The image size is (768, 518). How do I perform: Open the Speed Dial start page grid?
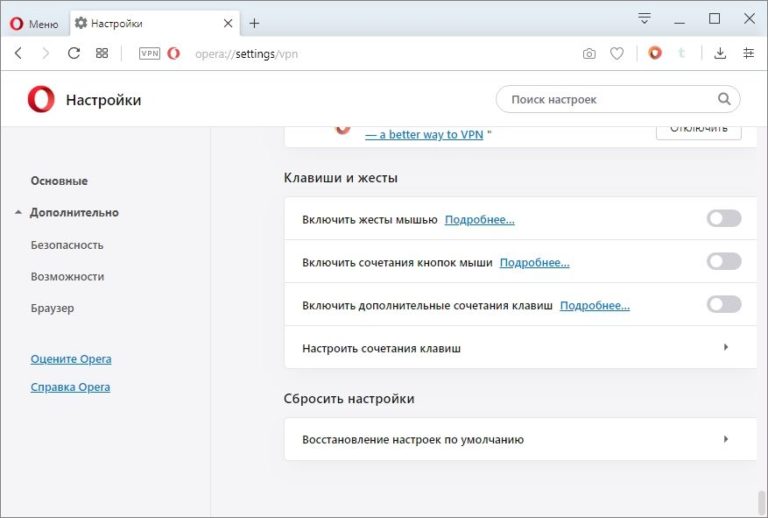[x=102, y=53]
